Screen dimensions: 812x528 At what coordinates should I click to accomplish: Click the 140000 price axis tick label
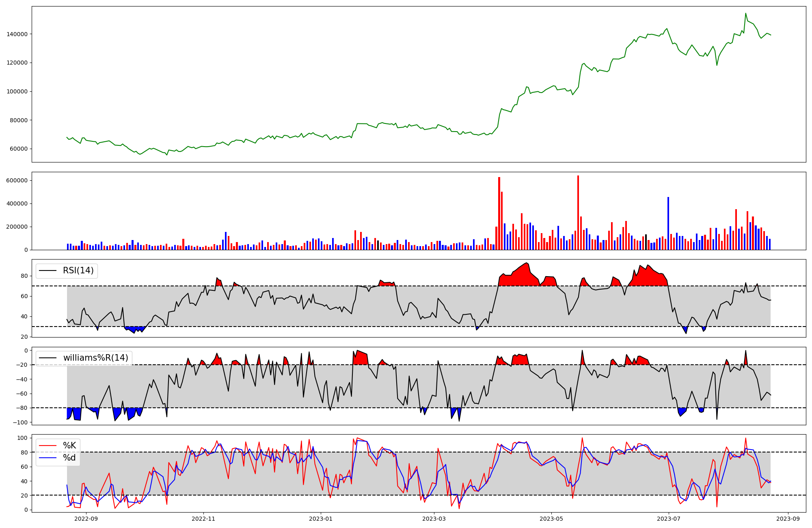point(17,34)
